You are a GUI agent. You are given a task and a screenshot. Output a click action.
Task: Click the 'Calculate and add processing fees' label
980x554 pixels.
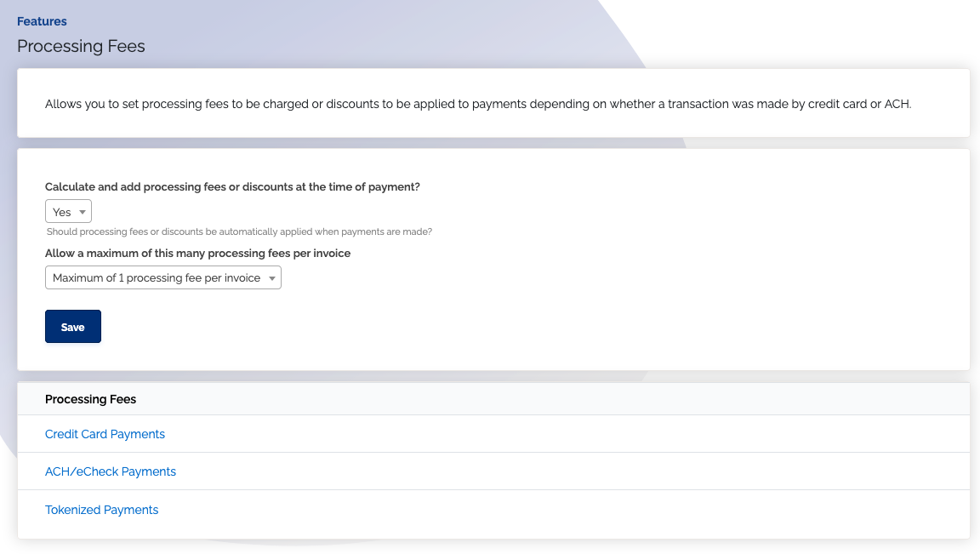[x=232, y=186]
